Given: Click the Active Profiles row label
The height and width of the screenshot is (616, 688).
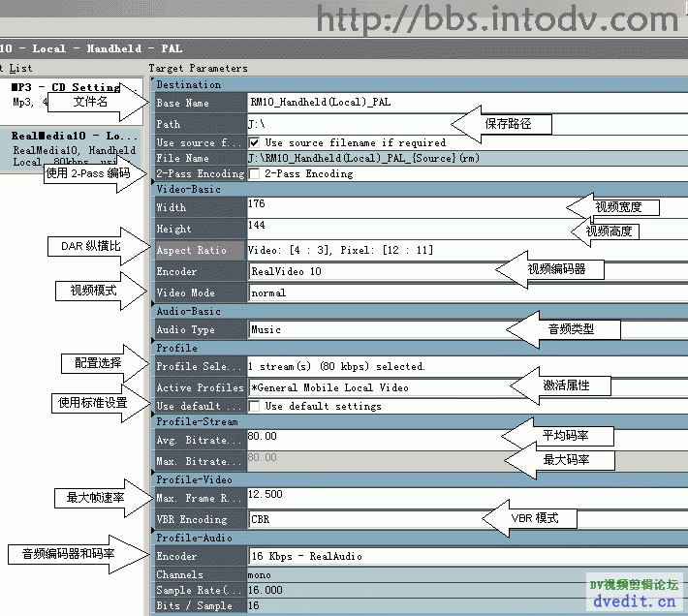Looking at the screenshot, I should (x=200, y=388).
